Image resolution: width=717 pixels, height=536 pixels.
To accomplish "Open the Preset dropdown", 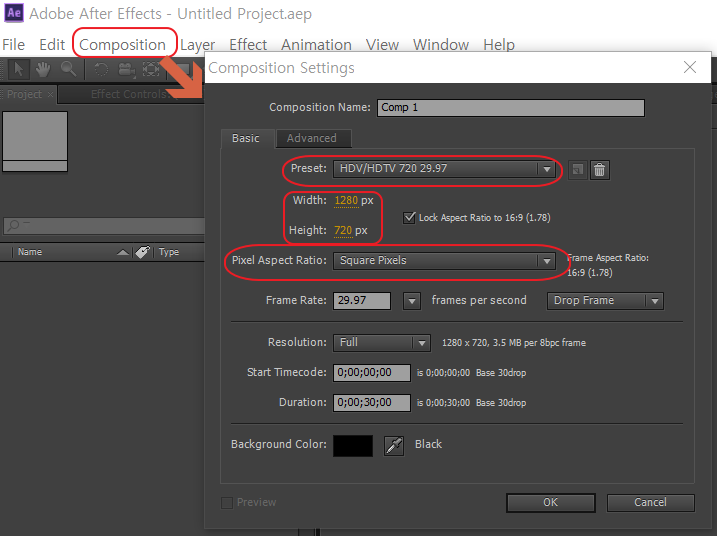I will point(444,169).
